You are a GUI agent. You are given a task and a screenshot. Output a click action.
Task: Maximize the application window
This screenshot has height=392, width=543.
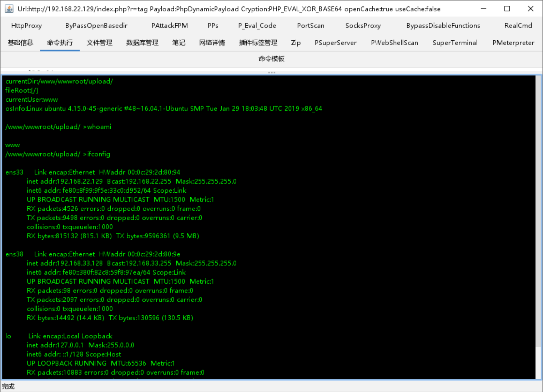[x=507, y=9]
